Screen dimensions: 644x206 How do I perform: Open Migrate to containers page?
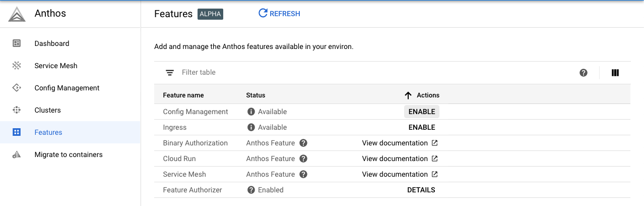[x=70, y=154]
